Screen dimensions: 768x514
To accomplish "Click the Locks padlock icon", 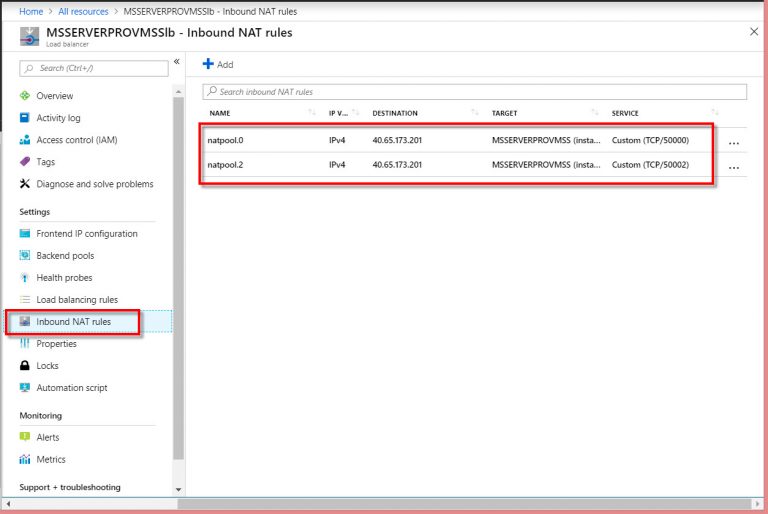I will click(x=25, y=366).
